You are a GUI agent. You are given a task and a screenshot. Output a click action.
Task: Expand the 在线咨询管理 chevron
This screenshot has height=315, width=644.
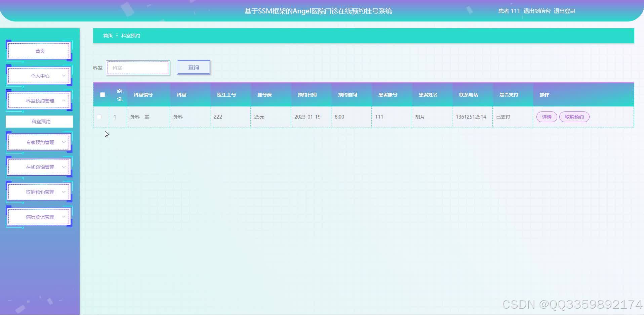[64, 167]
